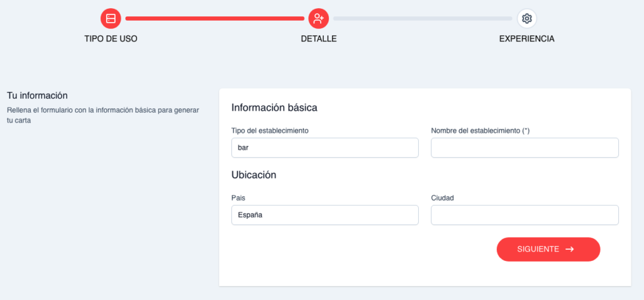Focus the empty Ciudad input field
Screen dimensions: 644x300
click(x=525, y=215)
